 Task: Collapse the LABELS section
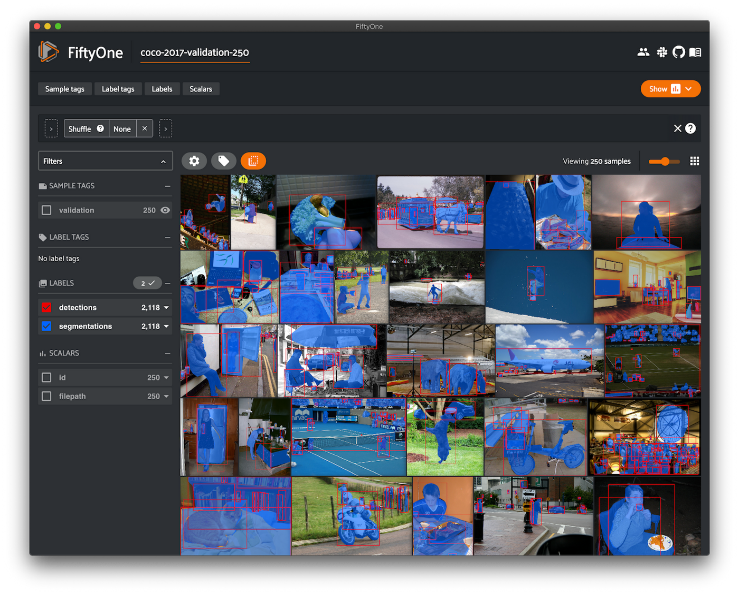coord(167,283)
